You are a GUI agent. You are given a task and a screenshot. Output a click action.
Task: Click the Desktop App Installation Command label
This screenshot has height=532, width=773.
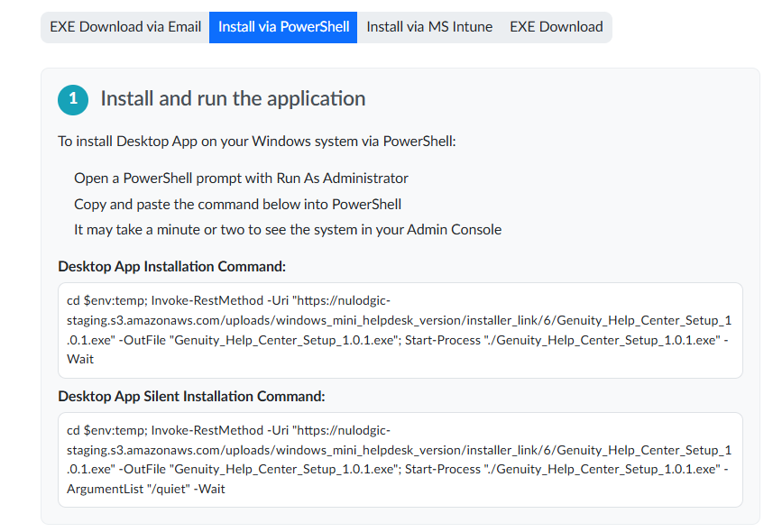click(171, 267)
